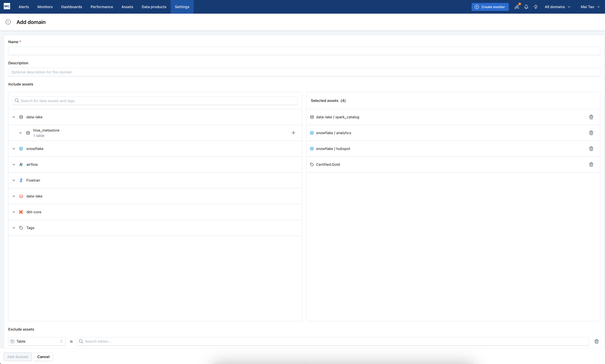Select the data-lake / spark_catalog row text
The width and height of the screenshot is (605, 364).
pyautogui.click(x=338, y=117)
